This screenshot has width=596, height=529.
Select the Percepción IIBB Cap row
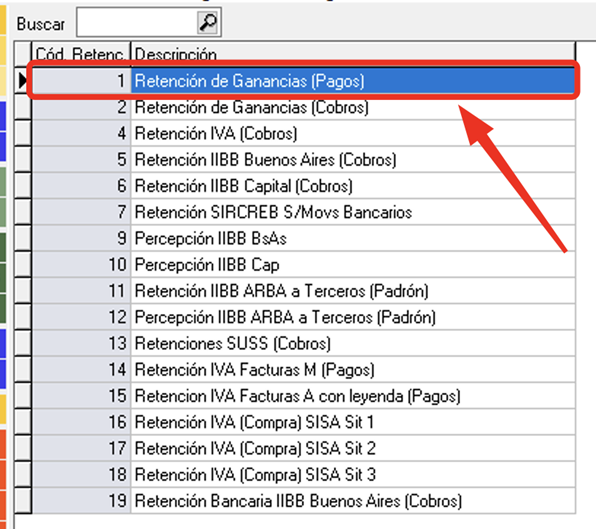304,264
